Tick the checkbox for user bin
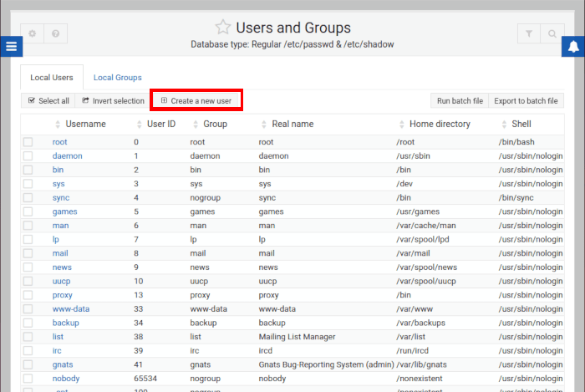Viewport: 585px width, 392px height. click(x=28, y=170)
